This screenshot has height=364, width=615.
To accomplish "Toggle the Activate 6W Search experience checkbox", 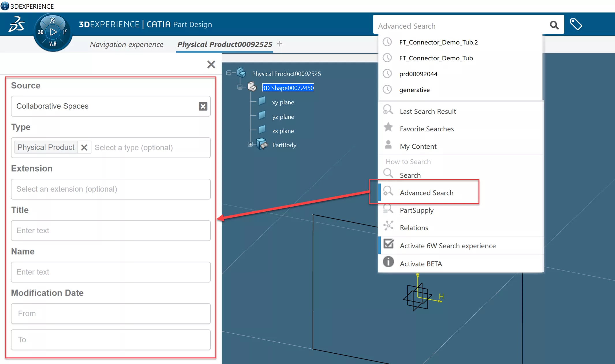I will tap(388, 244).
